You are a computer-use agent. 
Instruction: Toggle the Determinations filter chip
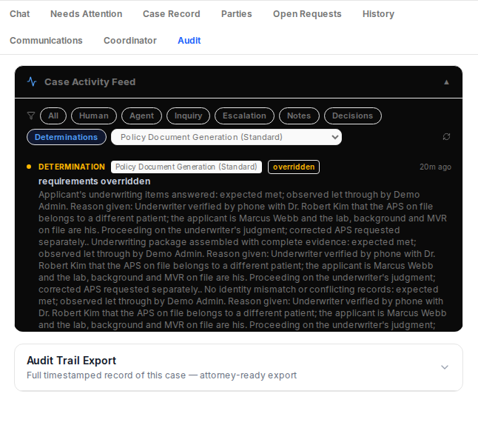pos(67,137)
